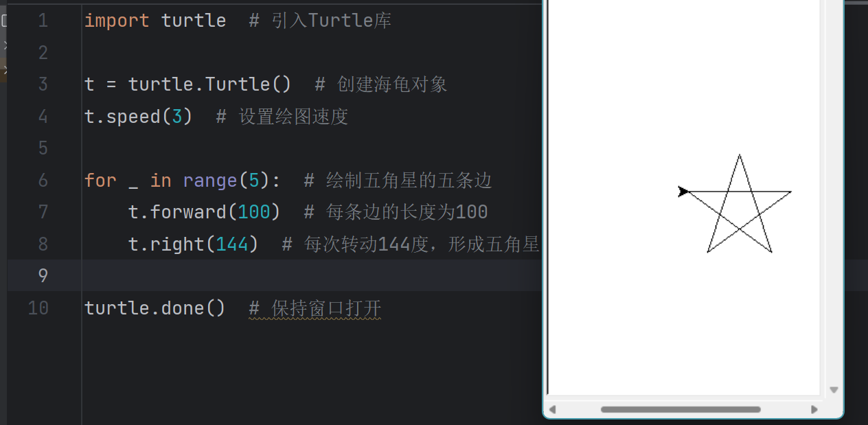Click the right arrow of the horizontal scrollbar
The height and width of the screenshot is (425, 868).
(x=814, y=410)
